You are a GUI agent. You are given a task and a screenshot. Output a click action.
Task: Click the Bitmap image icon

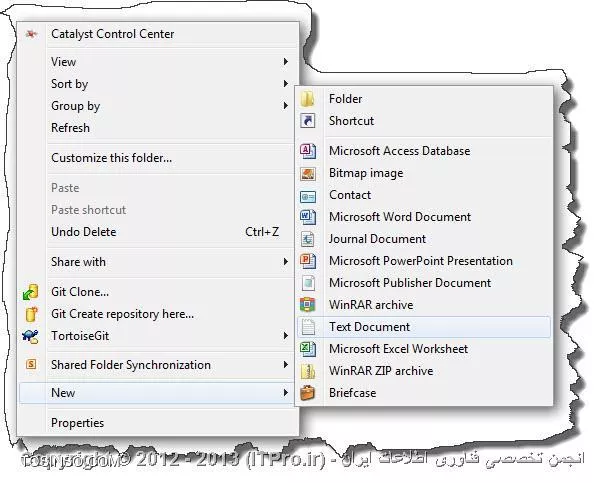coord(308,173)
